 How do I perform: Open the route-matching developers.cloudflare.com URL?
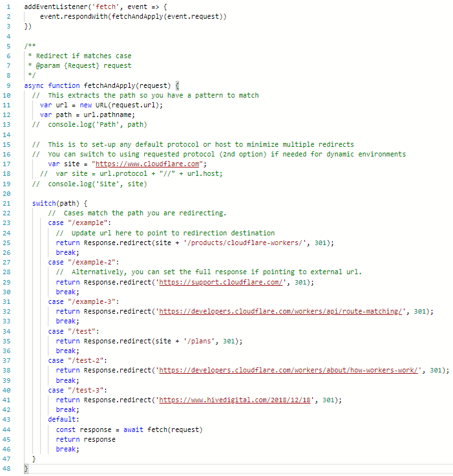[x=280, y=312]
